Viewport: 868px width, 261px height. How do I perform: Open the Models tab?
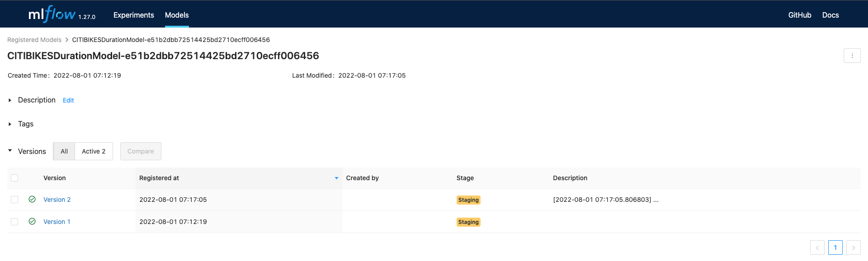[x=177, y=15]
